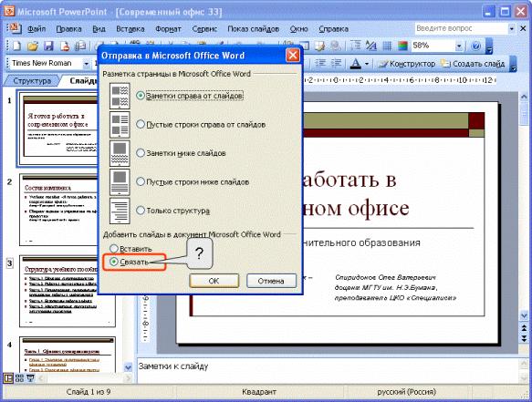This screenshot has height=402, width=532.
Task: Expand the formatting toolbar options arrow
Action: pos(514,64)
